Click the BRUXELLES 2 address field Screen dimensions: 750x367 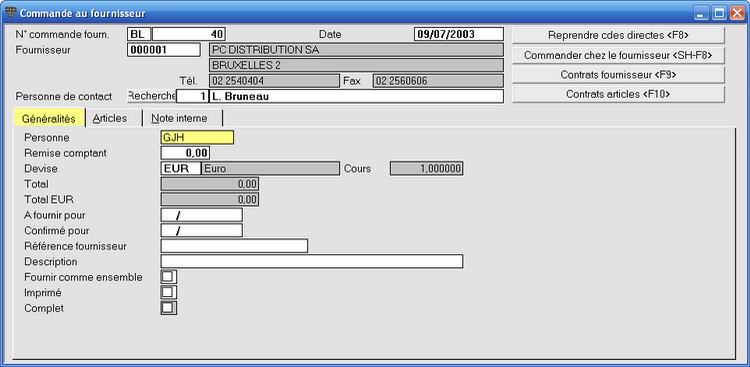pyautogui.click(x=356, y=65)
